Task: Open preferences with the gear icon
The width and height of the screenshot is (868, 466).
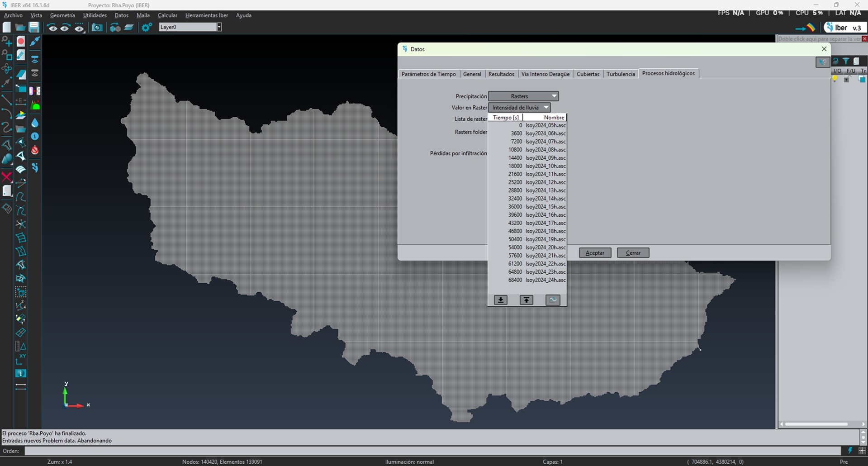Action: (x=147, y=28)
